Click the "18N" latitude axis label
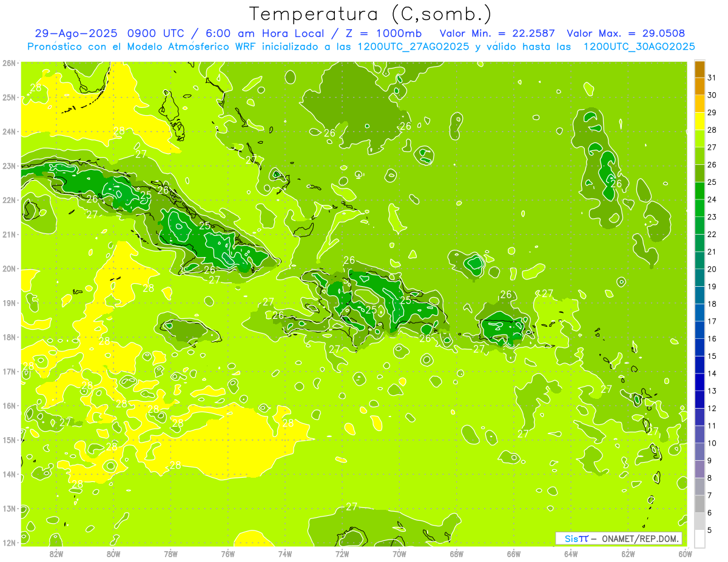The width and height of the screenshot is (728, 562). point(8,337)
